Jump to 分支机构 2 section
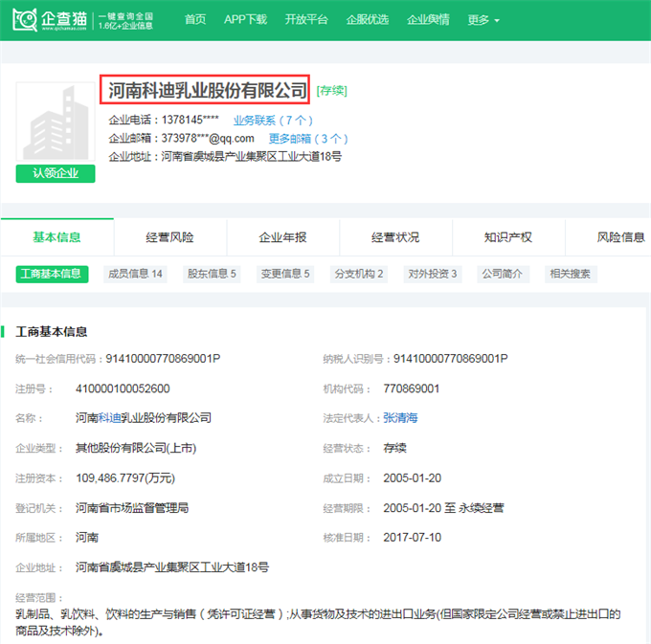The height and width of the screenshot is (644, 651). click(x=359, y=274)
